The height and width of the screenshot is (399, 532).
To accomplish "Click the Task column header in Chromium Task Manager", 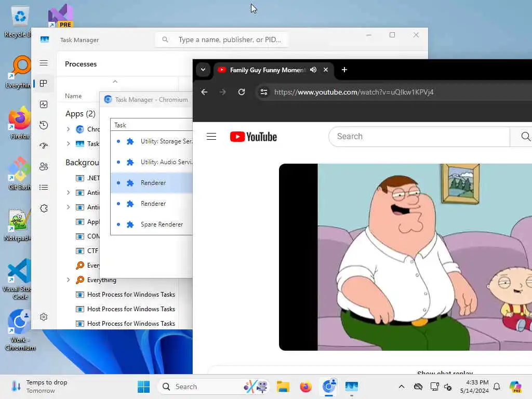I will pos(152,125).
